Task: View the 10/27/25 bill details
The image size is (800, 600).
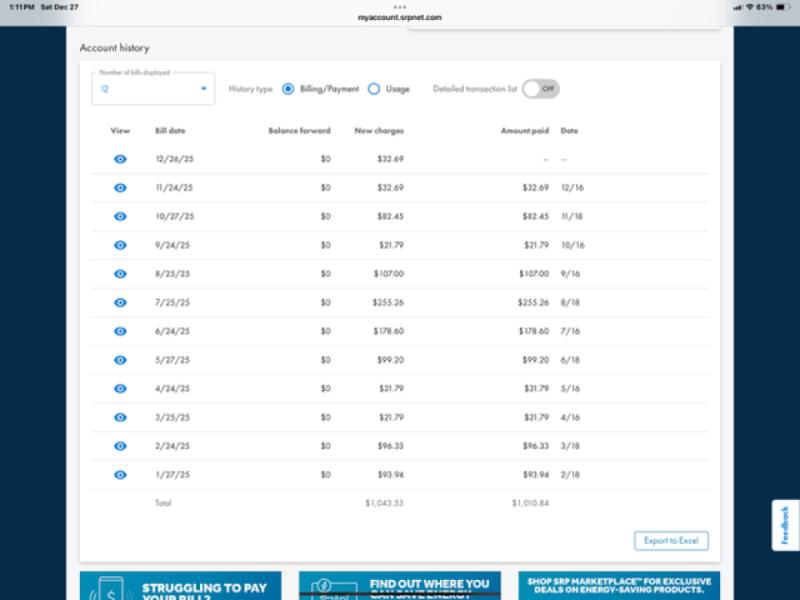Action: (121, 216)
